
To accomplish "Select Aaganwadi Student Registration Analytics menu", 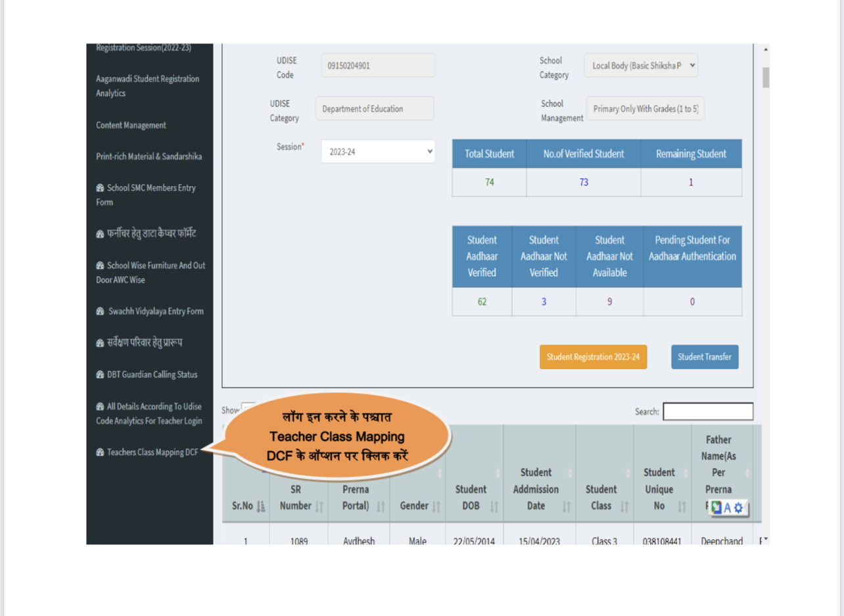I will 147,86.
